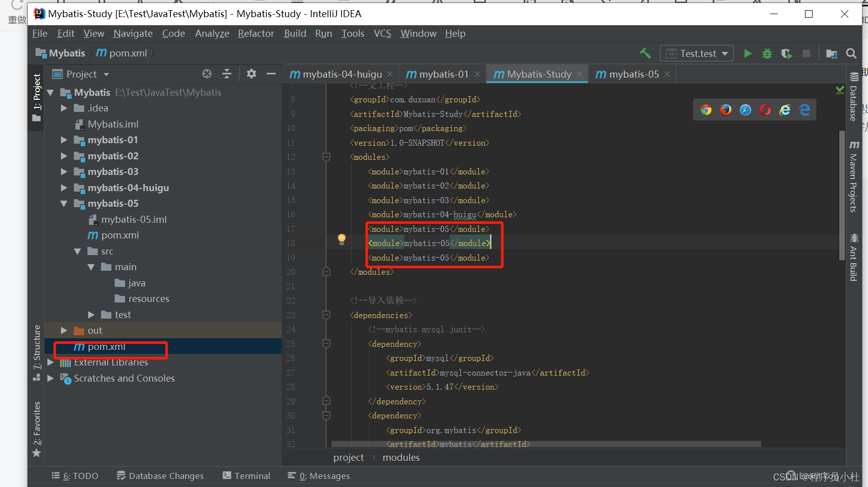Click the editor's vertical scrollbar

click(841, 197)
